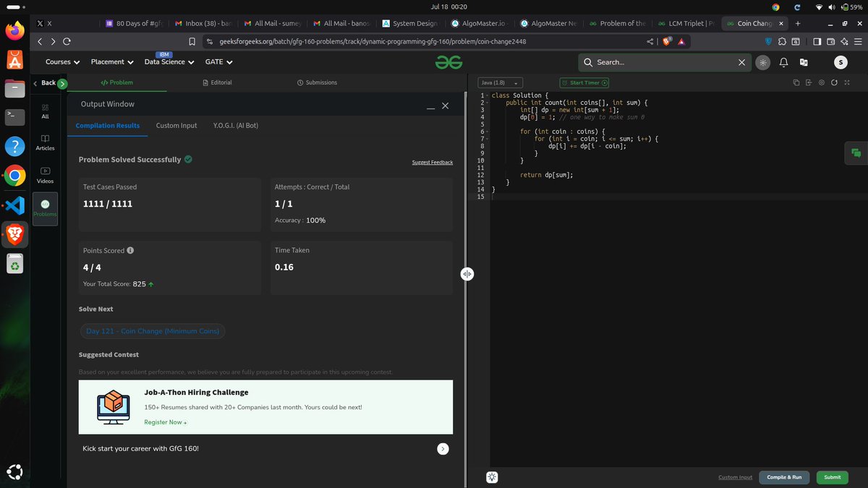Open the Leo AI sparkle icon

[844, 42]
